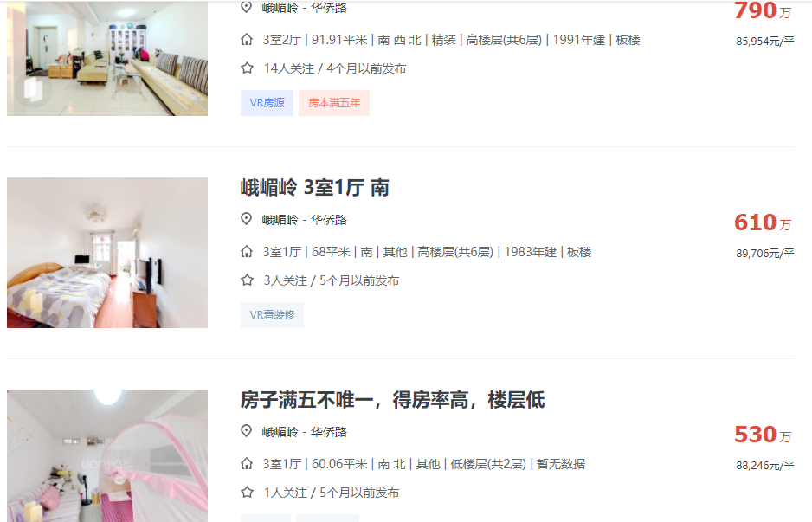Click the VR看装修 tag
Image resolution: width=812 pixels, height=522 pixels.
pyautogui.click(x=272, y=315)
